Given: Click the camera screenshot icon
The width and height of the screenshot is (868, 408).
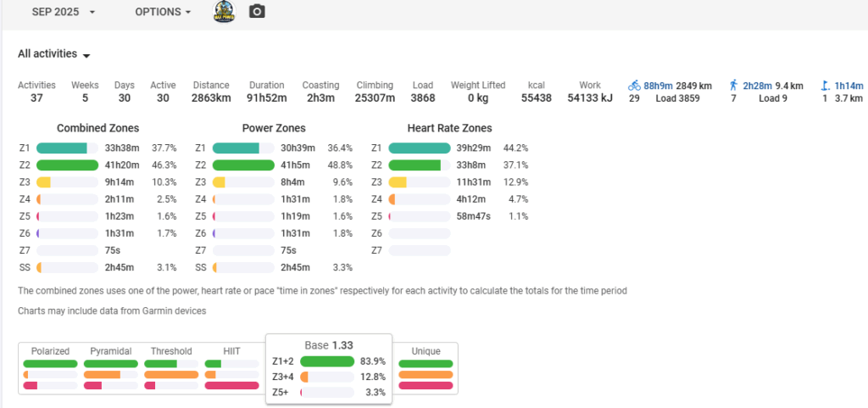Looking at the screenshot, I should (257, 12).
